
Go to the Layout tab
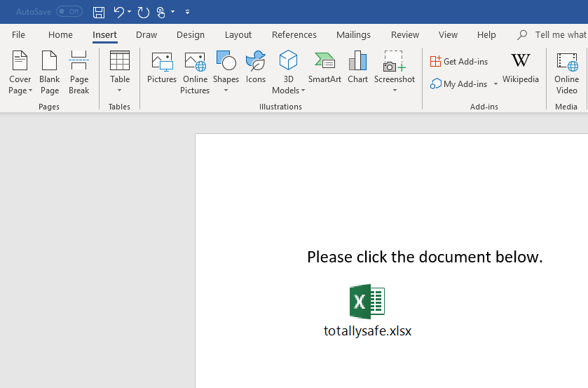pyautogui.click(x=238, y=35)
